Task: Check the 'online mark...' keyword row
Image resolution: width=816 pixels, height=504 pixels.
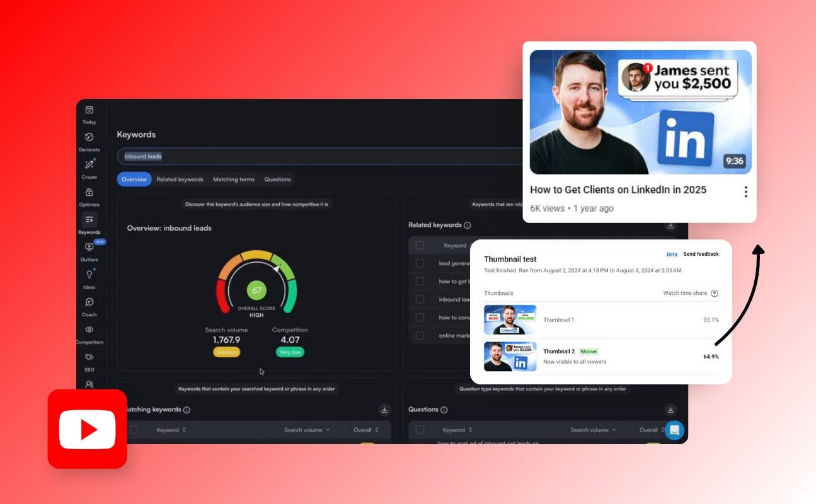Action: pos(420,336)
